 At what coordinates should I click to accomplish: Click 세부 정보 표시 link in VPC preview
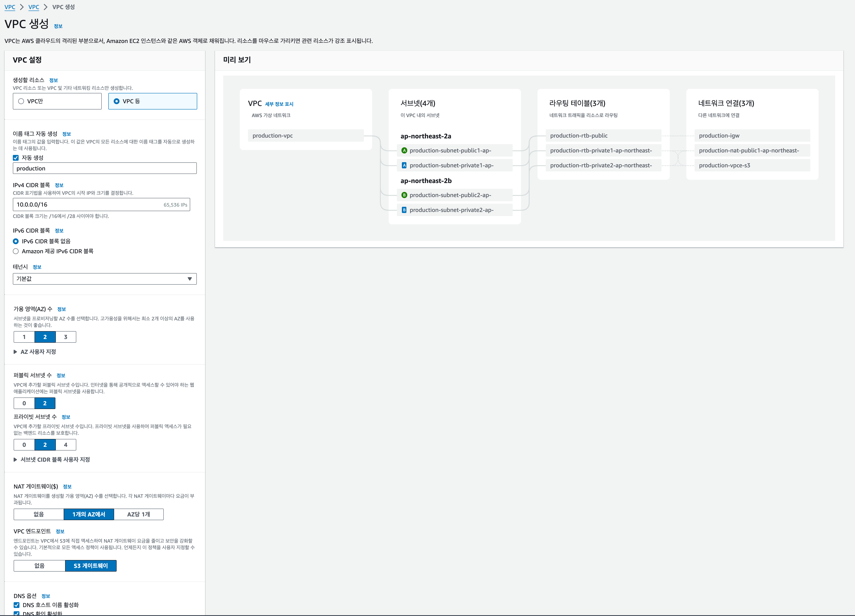[x=279, y=104]
